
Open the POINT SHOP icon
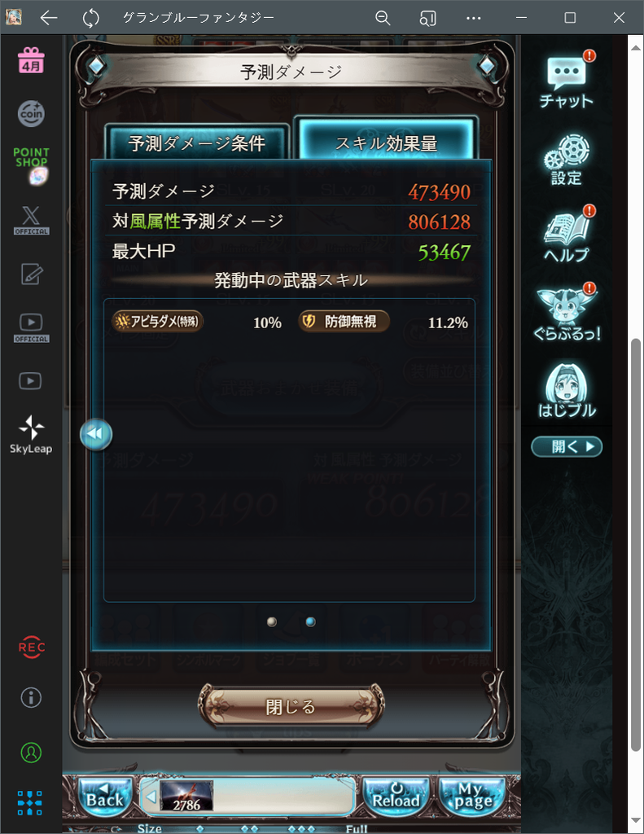tap(31, 165)
